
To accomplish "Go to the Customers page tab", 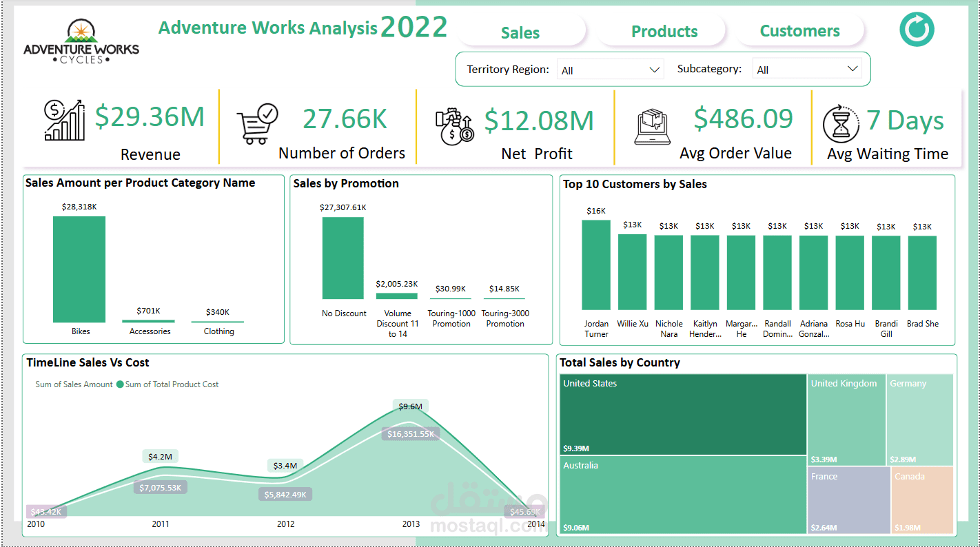I will point(799,31).
